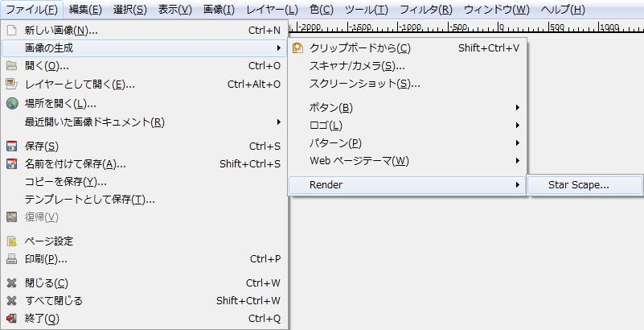Open the 編集(E) menu
The width and height of the screenshot is (644, 330).
[x=85, y=9]
